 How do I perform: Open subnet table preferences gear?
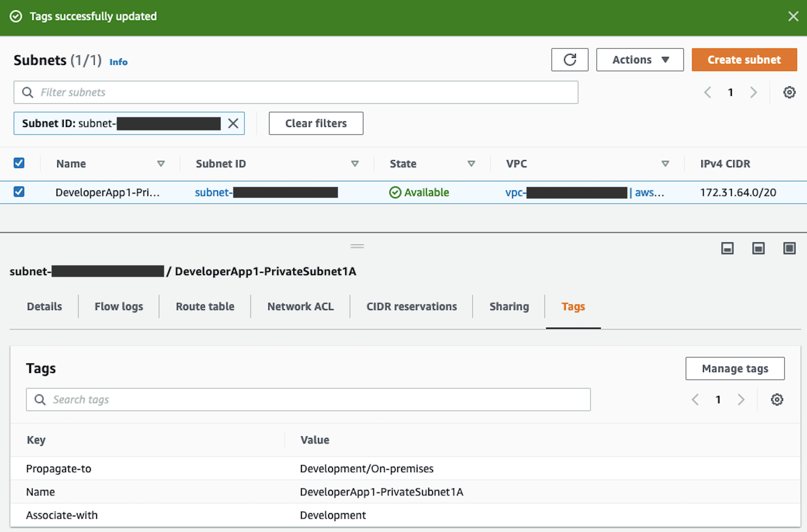pyautogui.click(x=789, y=92)
